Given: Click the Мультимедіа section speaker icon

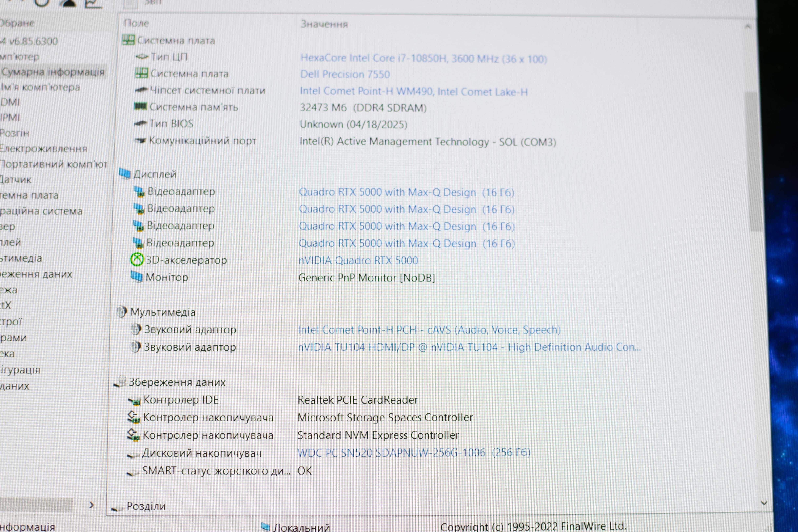Looking at the screenshot, I should (x=121, y=311).
